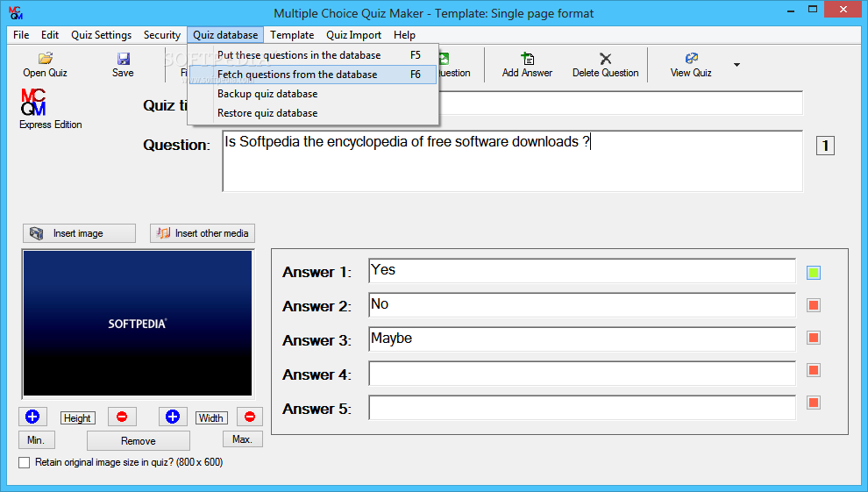Choose Restore quiz database
The image size is (868, 492).
click(313, 113)
